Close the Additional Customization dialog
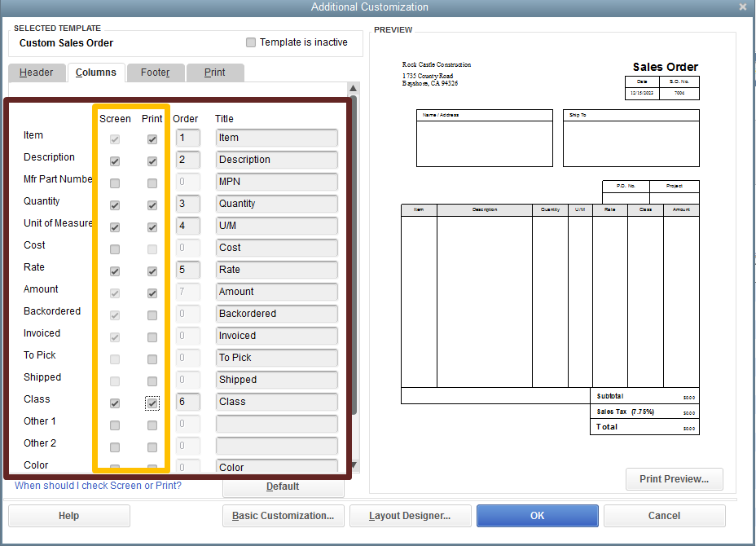Image resolution: width=756 pixels, height=546 pixels. 743,7
